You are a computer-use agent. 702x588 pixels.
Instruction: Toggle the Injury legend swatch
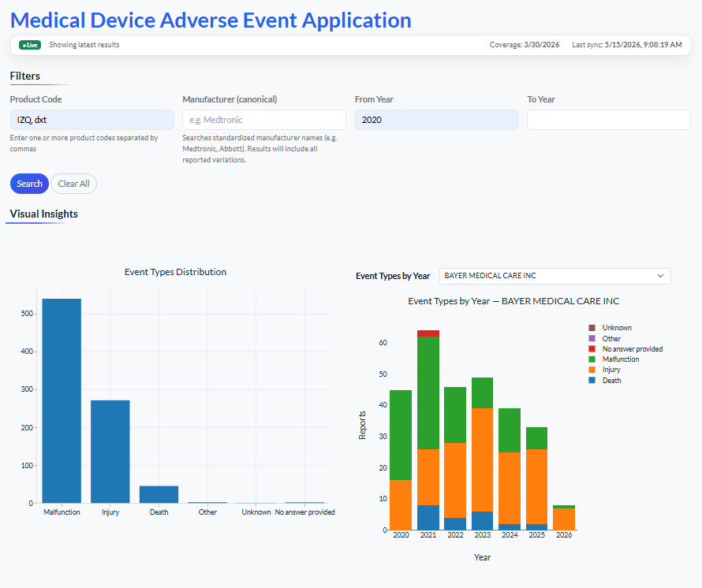[x=592, y=370]
